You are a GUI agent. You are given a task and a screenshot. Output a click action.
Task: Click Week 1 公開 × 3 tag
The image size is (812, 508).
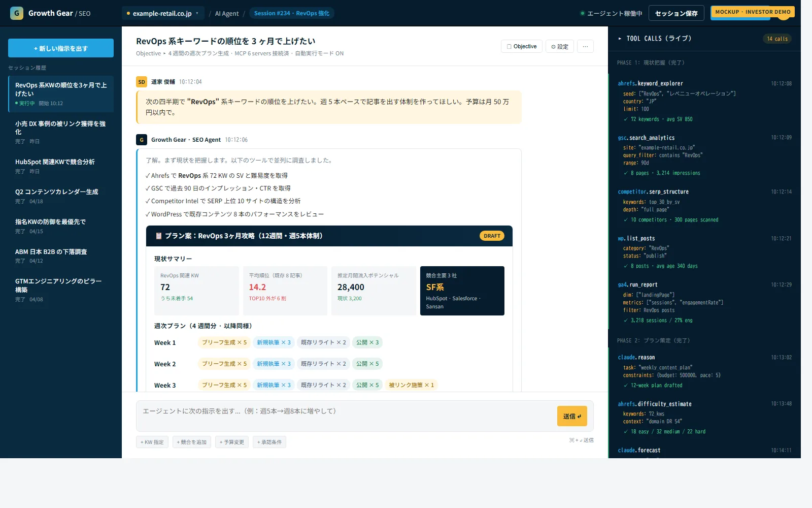coord(367,342)
